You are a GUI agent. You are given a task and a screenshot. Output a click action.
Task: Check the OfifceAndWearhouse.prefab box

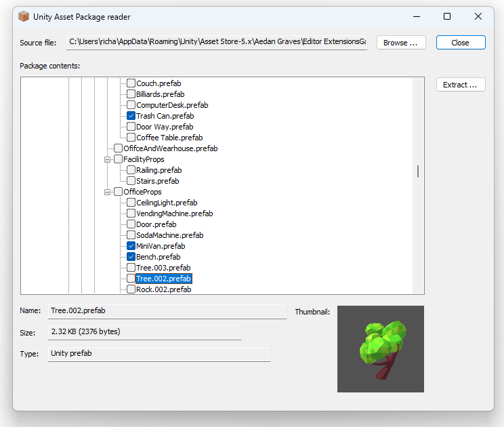(x=119, y=148)
